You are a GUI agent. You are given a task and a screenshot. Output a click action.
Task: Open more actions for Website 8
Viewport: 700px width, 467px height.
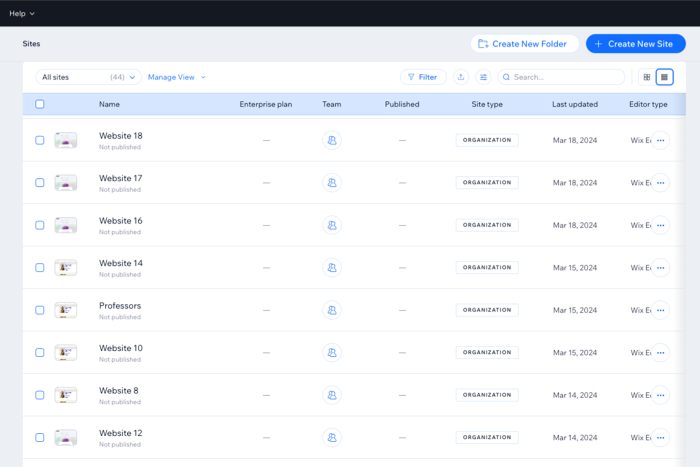pyautogui.click(x=661, y=395)
